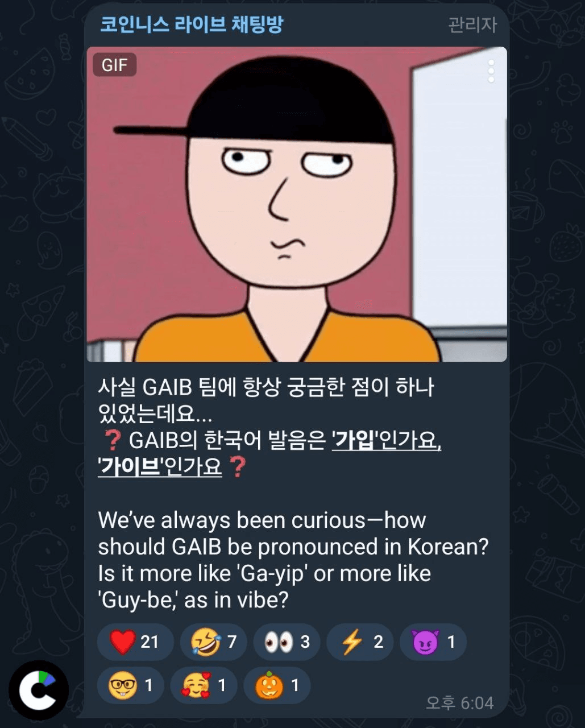Open the three-dot menu on the GIF
585x728 pixels.
click(491, 71)
